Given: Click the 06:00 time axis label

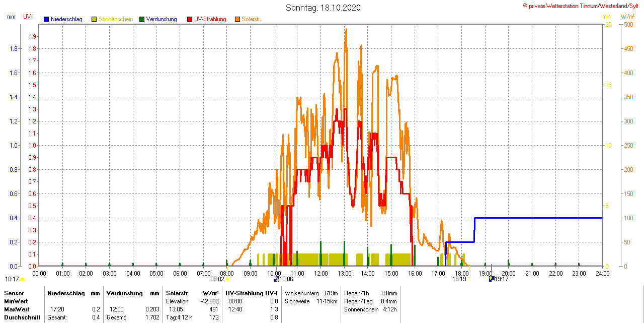Looking at the screenshot, I should click(x=180, y=274).
